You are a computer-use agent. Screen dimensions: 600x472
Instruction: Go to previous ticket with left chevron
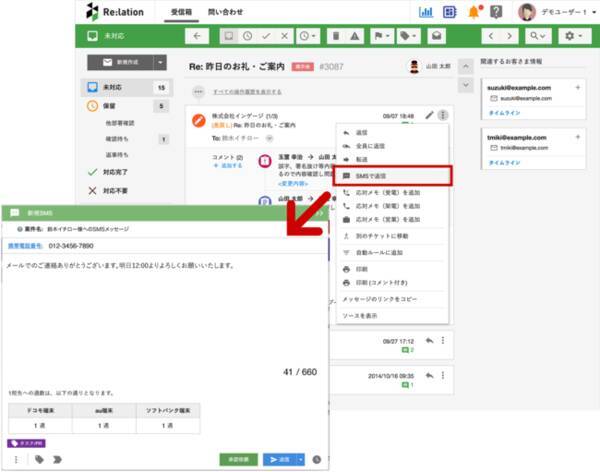[491, 36]
